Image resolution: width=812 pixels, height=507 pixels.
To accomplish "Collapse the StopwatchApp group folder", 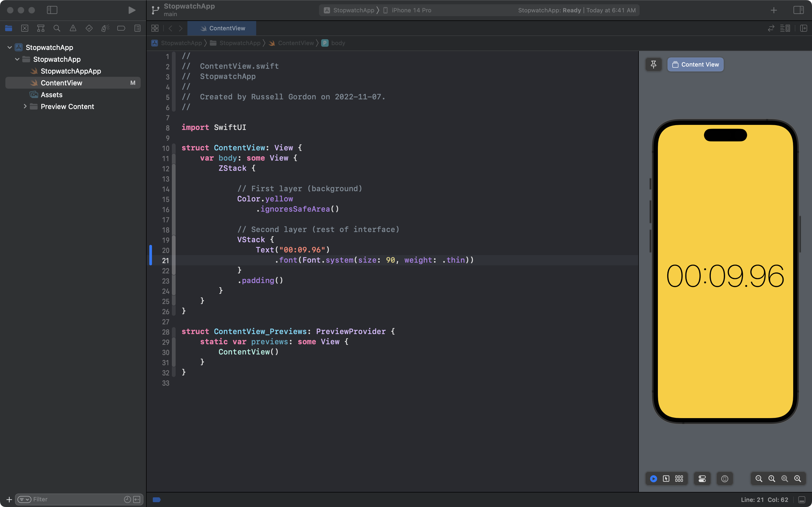I will click(x=17, y=59).
